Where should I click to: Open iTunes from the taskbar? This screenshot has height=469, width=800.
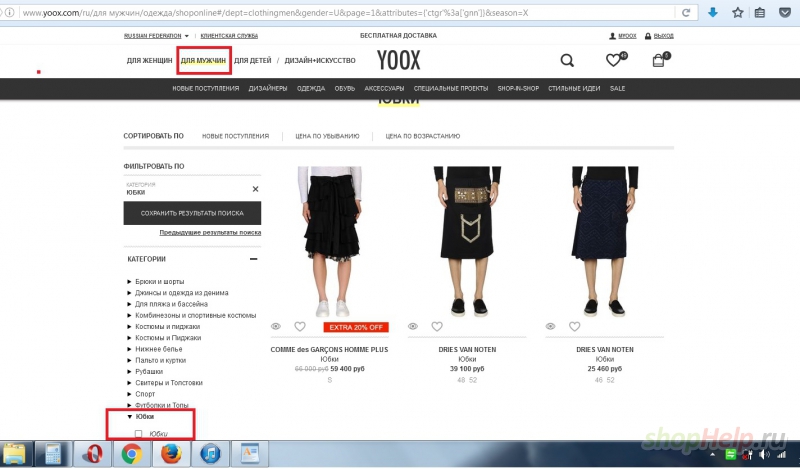tap(210, 454)
